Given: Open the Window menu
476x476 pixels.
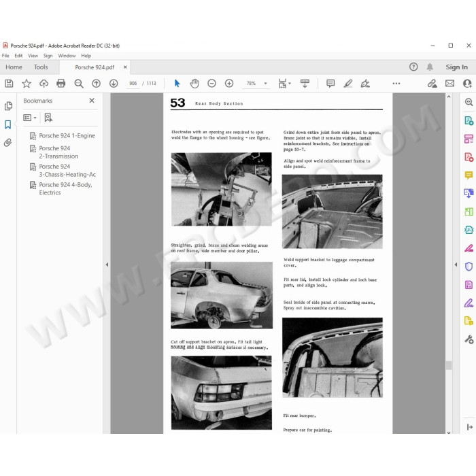Looking at the screenshot, I should pos(67,56).
